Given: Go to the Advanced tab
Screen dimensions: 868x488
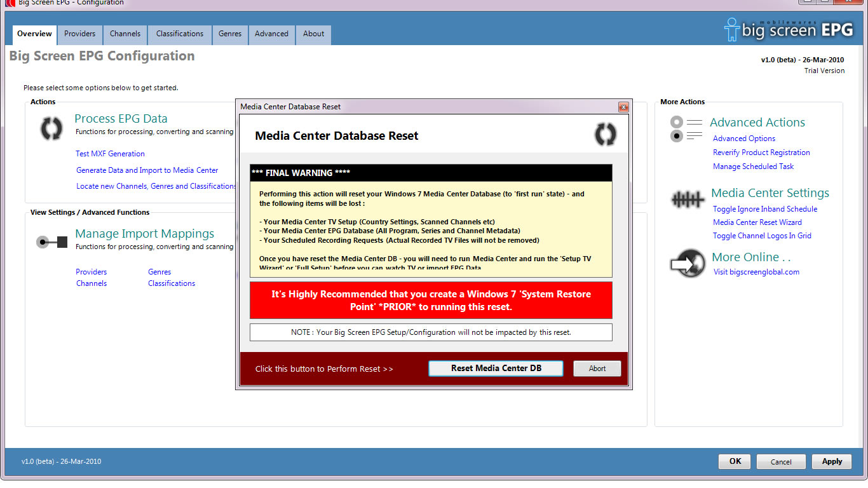Looking at the screenshot, I should click(271, 34).
